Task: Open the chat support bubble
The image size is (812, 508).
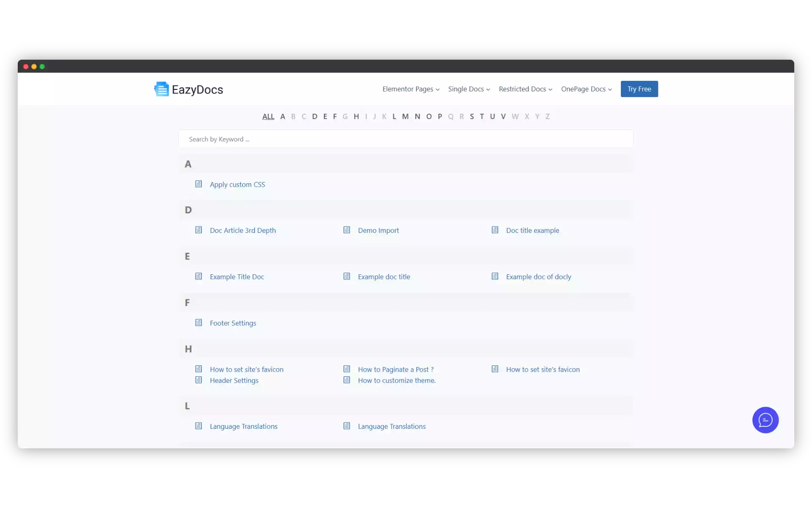Action: [x=765, y=420]
